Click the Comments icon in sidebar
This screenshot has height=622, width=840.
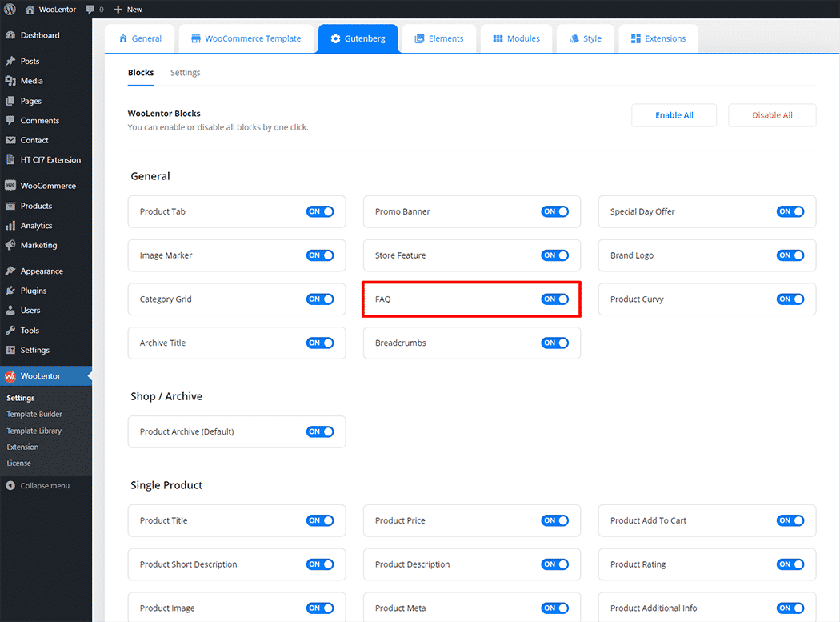coord(10,121)
